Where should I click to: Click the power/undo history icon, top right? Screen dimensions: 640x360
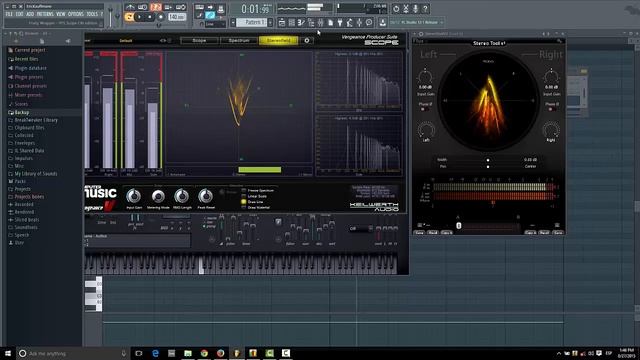396,9
